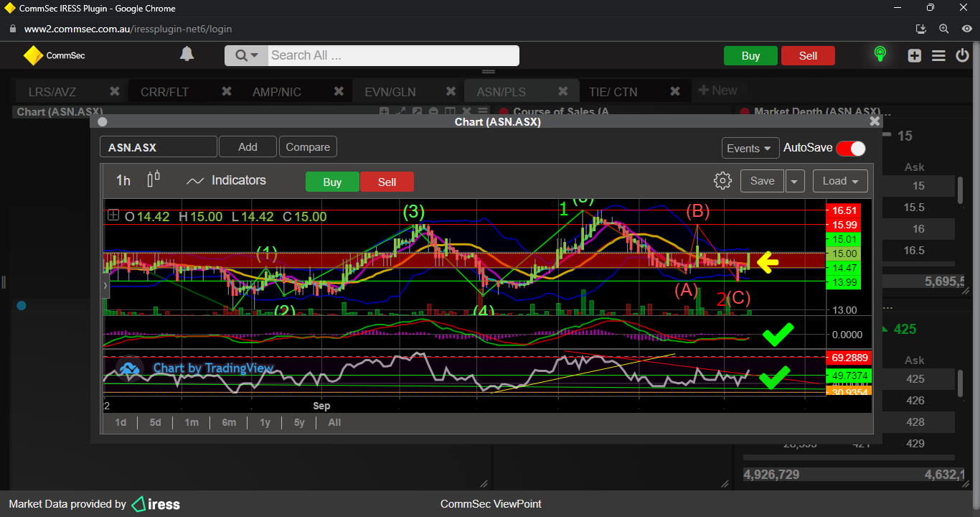Click Sell in the chart toolbar
Screen dimensions: 980x517
(387, 182)
